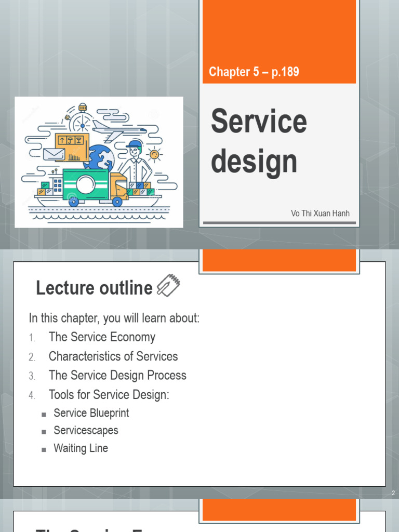399x532 pixels.
Task: Click the 'Lecture outline' heading
Action: click(x=95, y=288)
